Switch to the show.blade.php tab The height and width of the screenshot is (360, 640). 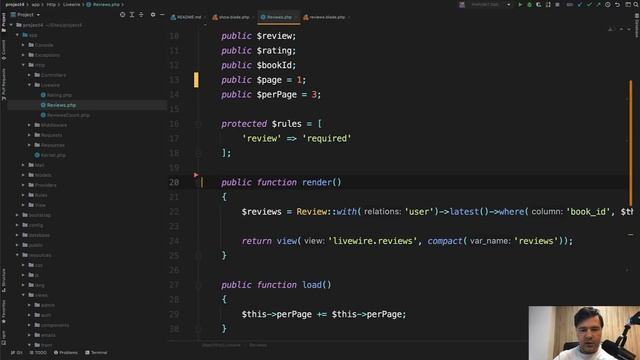(233, 17)
